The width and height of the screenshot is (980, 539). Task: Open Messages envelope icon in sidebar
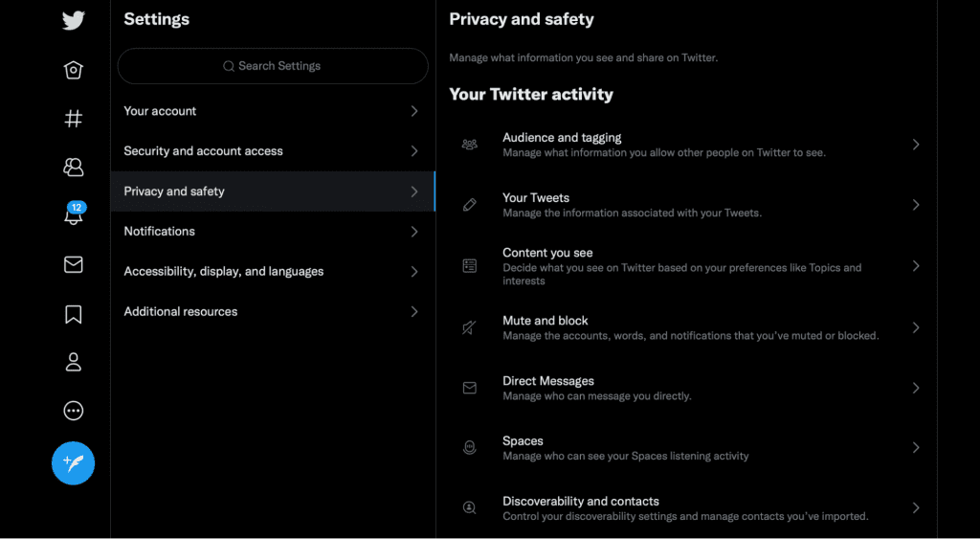73,264
